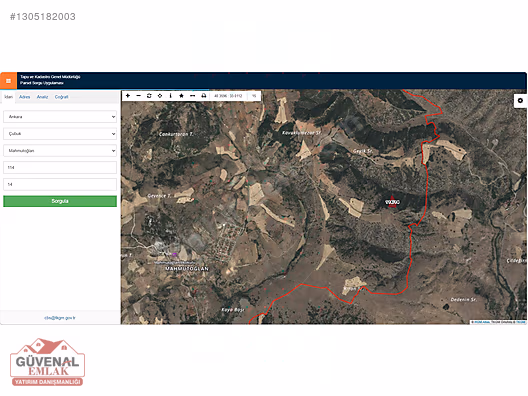Click the info icon in map toolbar

click(x=170, y=96)
